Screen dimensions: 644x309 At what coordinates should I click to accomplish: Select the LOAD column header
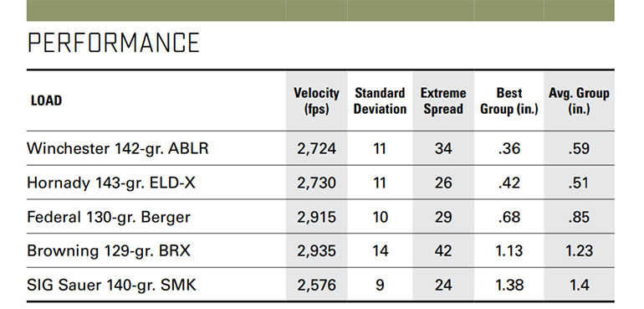click(x=46, y=100)
